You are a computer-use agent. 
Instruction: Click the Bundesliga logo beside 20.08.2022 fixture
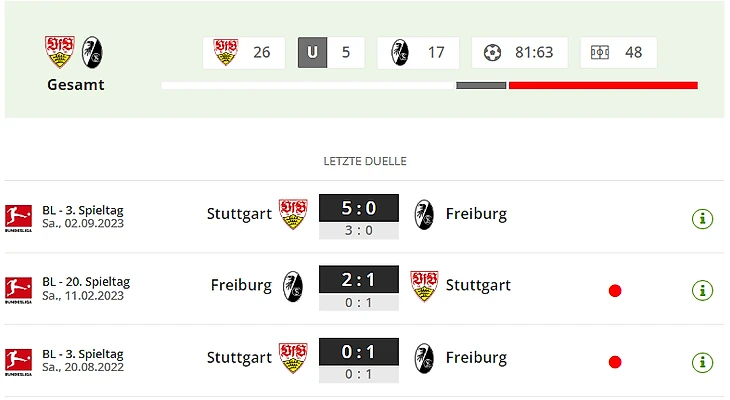(x=19, y=362)
